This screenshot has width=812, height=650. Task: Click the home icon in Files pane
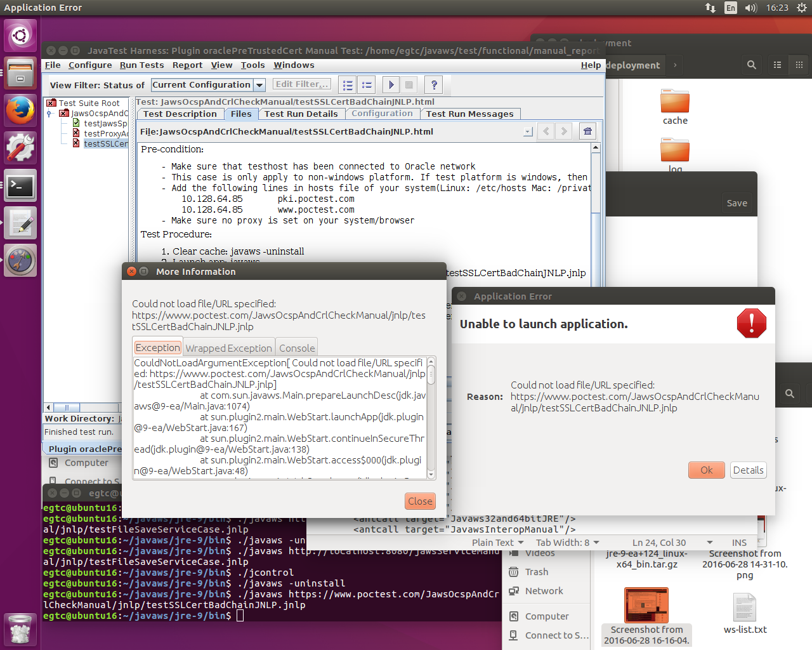[587, 131]
